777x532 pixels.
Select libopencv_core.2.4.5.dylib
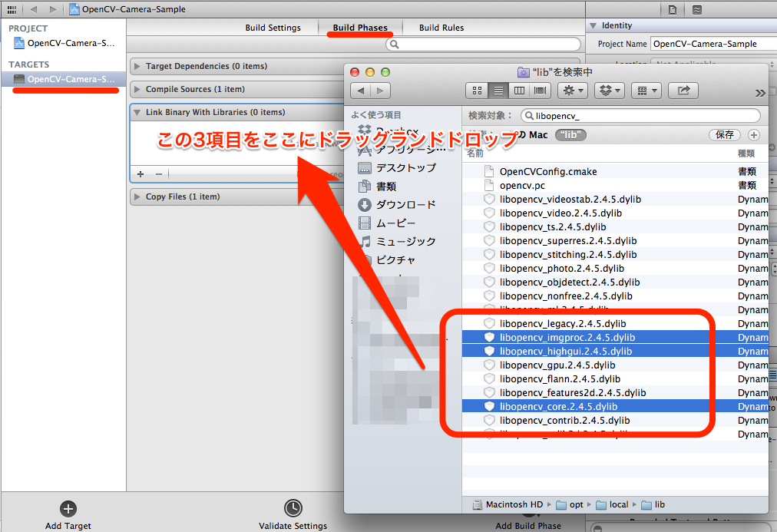pyautogui.click(x=615, y=407)
